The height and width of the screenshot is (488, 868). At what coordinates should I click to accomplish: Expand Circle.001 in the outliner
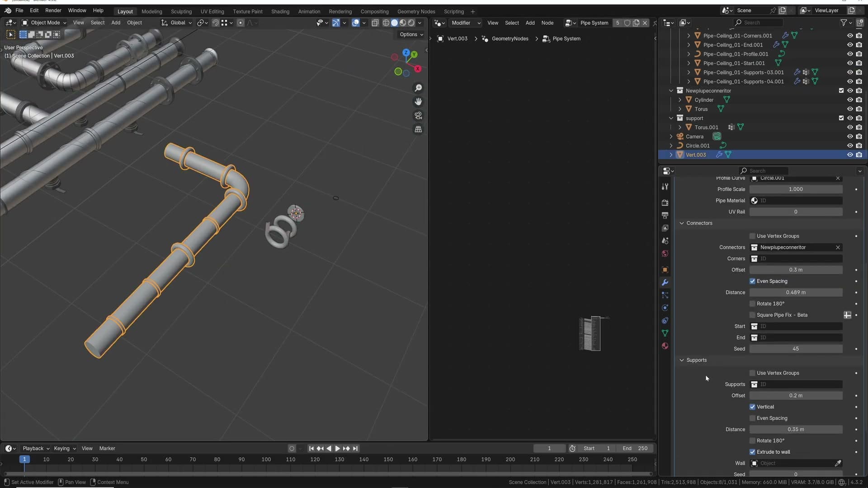click(x=671, y=145)
